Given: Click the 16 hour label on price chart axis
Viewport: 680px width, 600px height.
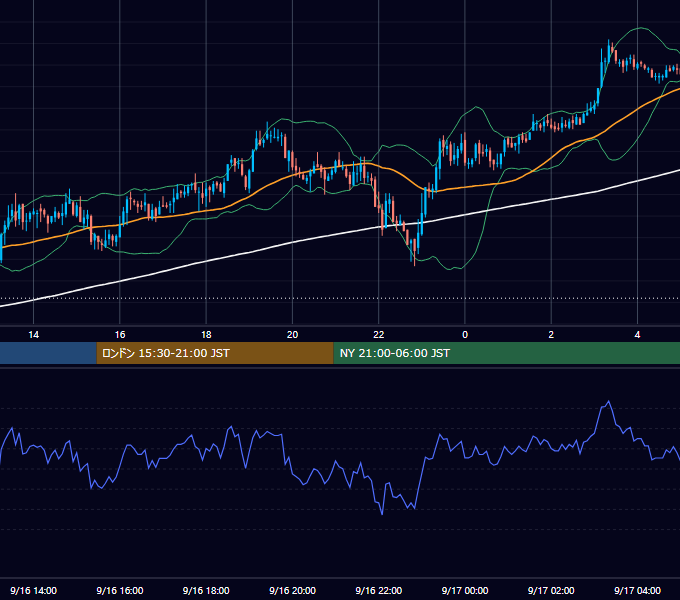Looking at the screenshot, I should [x=120, y=335].
